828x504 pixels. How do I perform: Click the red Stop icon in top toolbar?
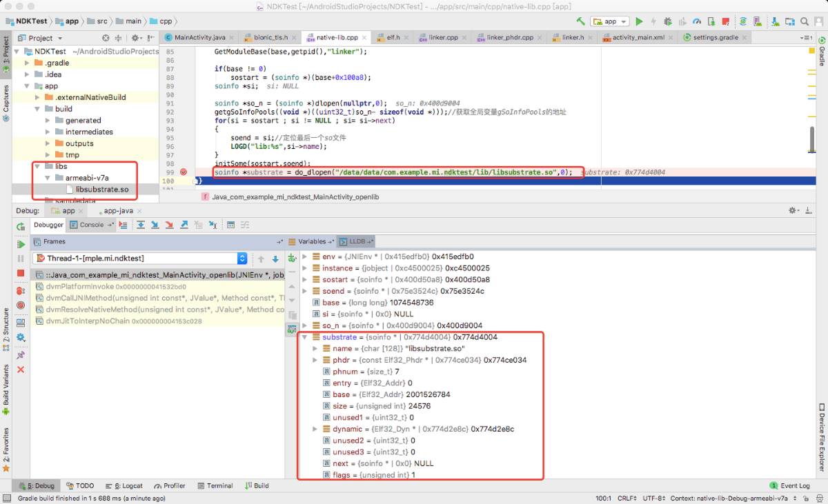pos(725,21)
